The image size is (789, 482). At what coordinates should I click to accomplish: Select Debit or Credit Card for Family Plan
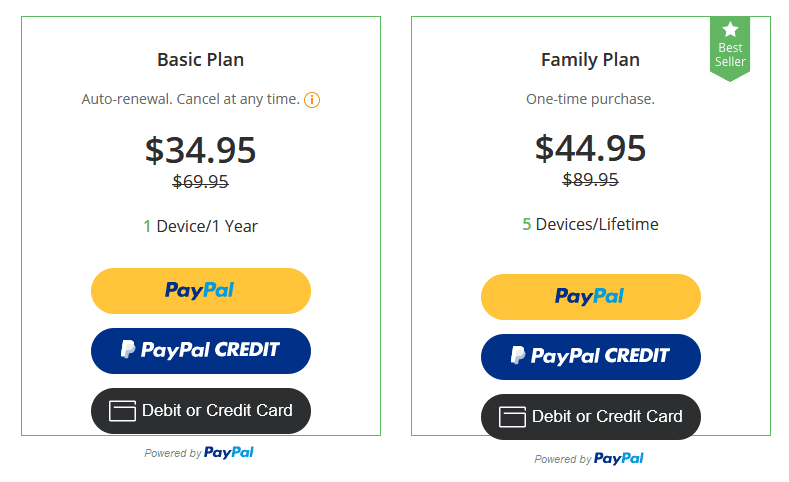[x=591, y=417]
